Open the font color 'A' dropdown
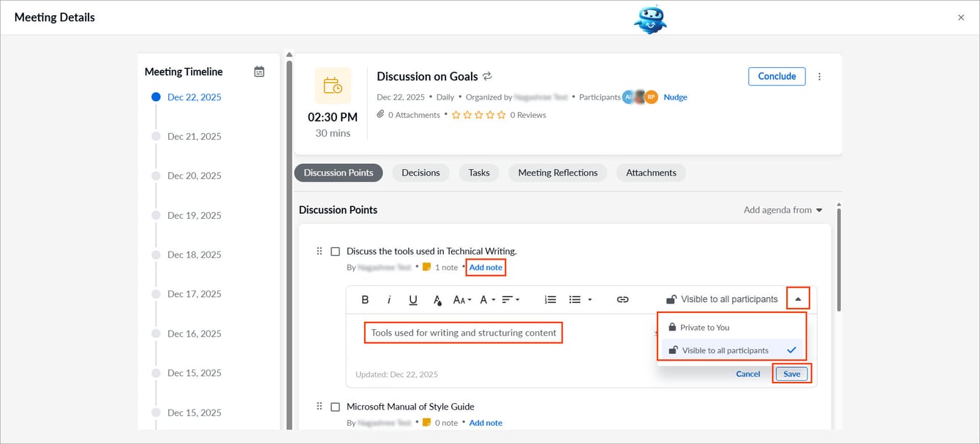 [487, 299]
